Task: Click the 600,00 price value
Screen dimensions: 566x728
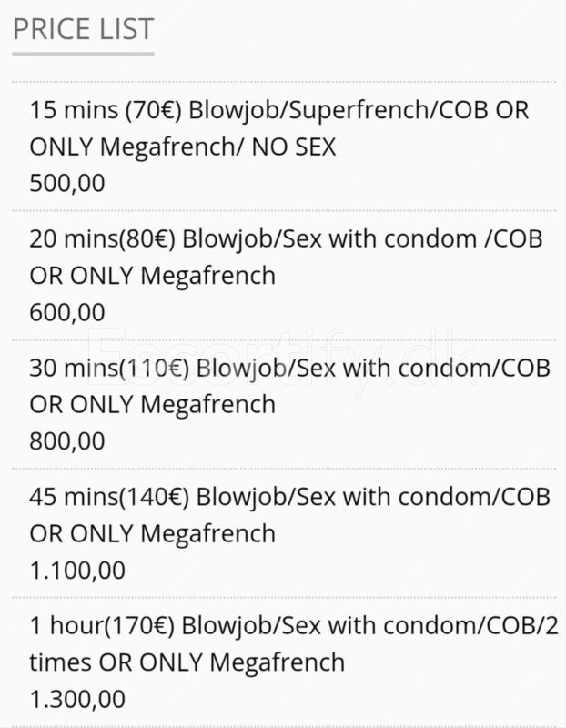Action: (x=66, y=312)
